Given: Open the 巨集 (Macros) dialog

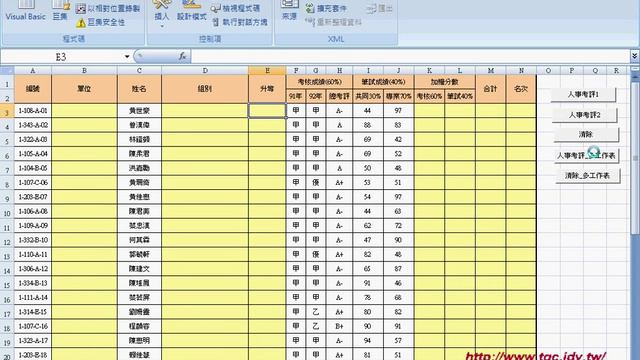Looking at the screenshot, I should (x=60, y=11).
